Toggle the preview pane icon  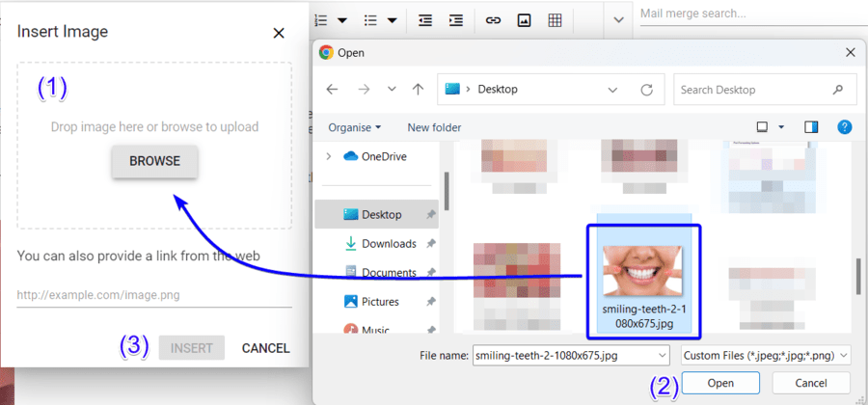click(x=811, y=127)
